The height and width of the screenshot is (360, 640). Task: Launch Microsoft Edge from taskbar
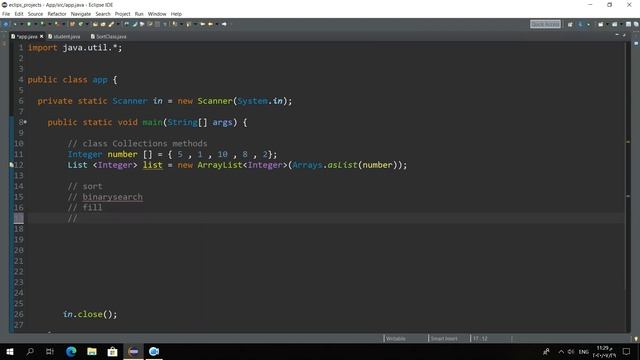(x=71, y=351)
